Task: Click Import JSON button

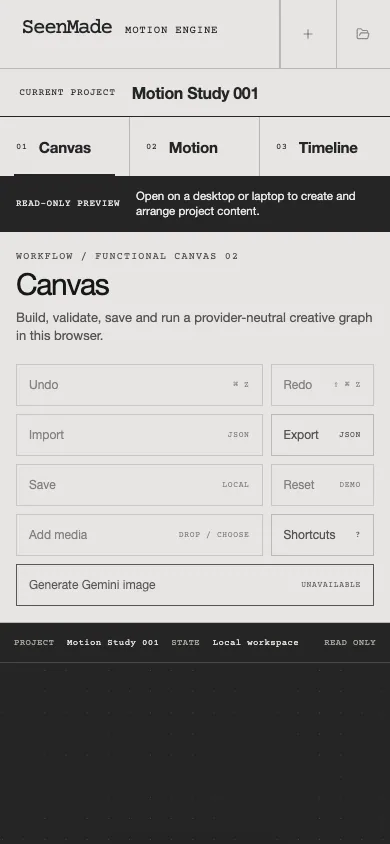Action: [x=139, y=435]
